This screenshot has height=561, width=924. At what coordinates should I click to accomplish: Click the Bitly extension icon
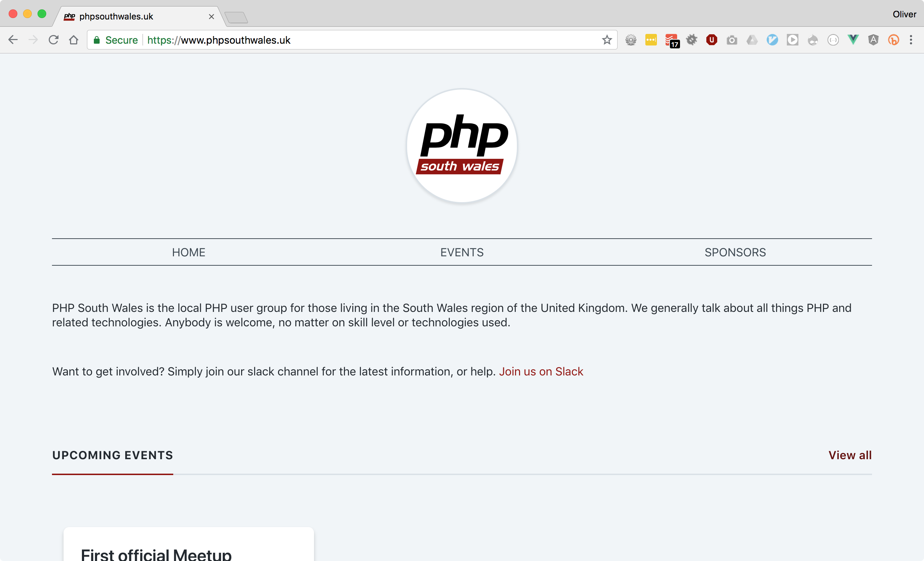(x=893, y=40)
